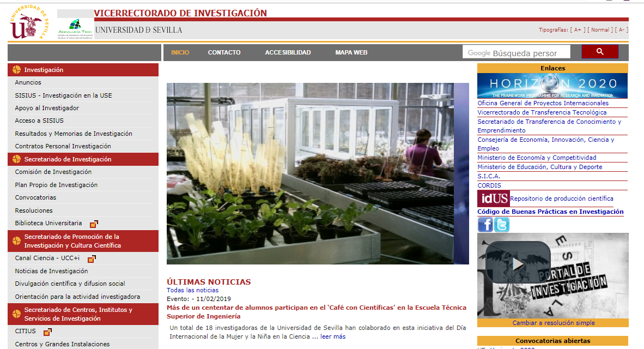This screenshot has height=349, width=644.
Task: Open the CONTACTO menu item
Action: [x=224, y=52]
